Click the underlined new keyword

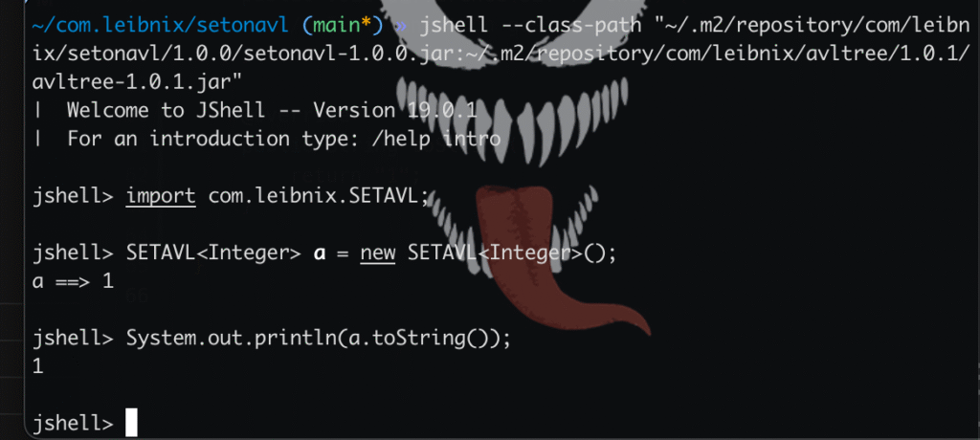(x=377, y=253)
